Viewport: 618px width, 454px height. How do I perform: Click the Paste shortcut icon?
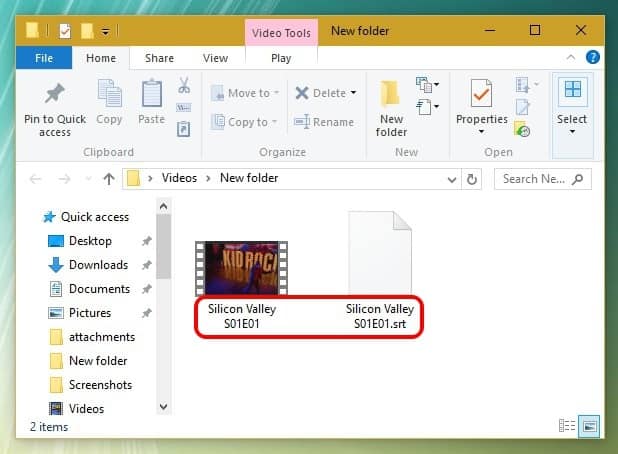pyautogui.click(x=184, y=129)
